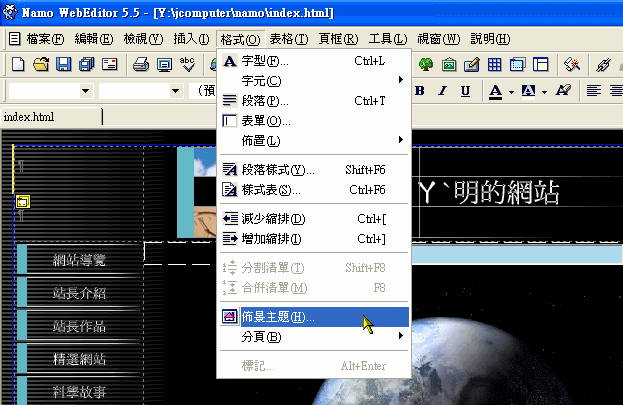Choose 表單(O)... menu entry
Viewport: 623px width, 405px height.
(x=314, y=120)
